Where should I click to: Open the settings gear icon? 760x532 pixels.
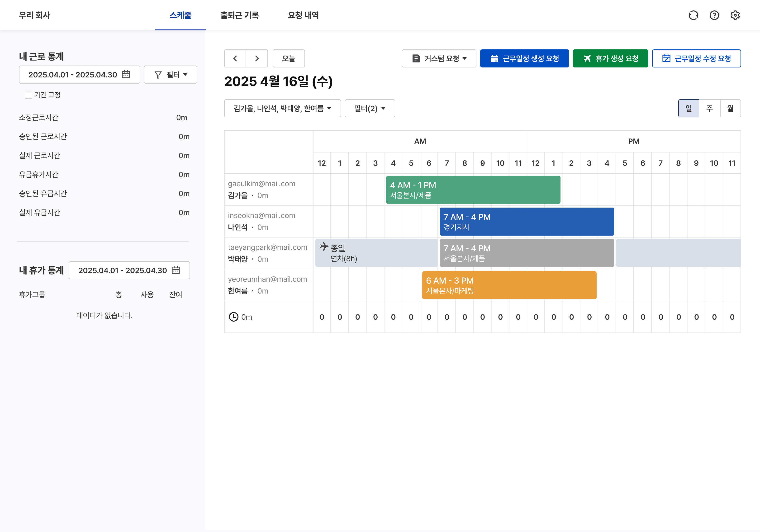(x=735, y=15)
